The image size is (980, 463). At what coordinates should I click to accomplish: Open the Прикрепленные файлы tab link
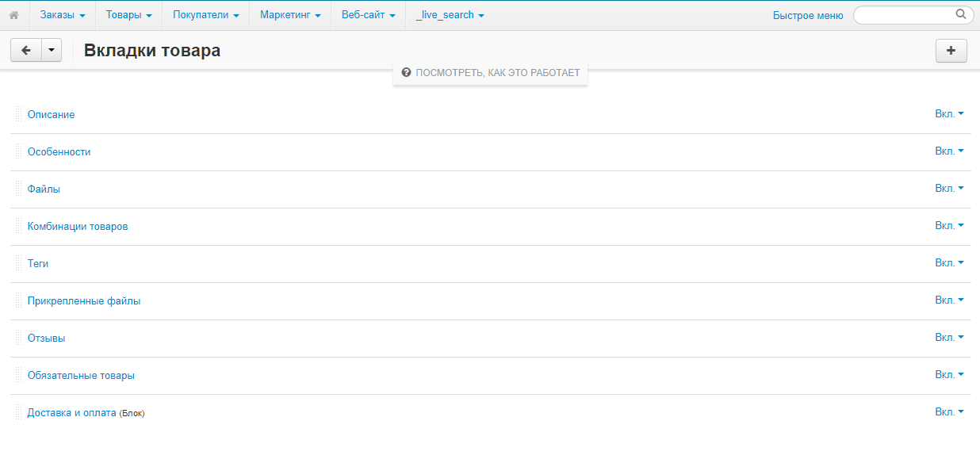click(84, 300)
